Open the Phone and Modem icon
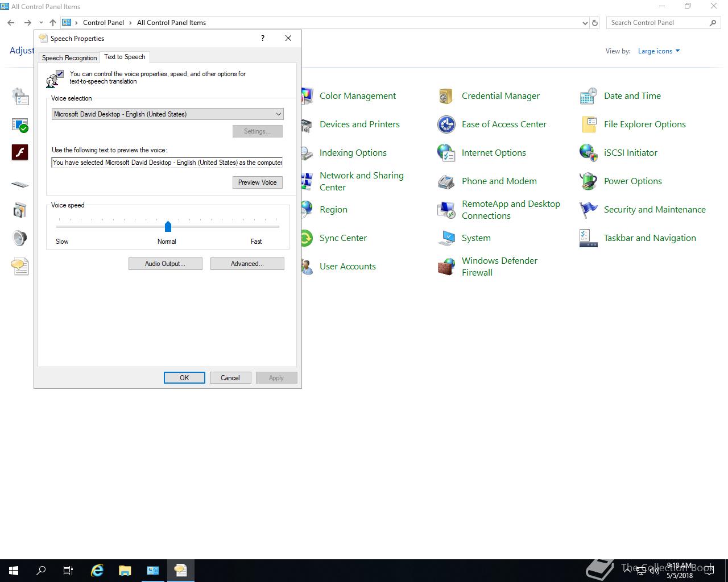Viewport: 728px width, 582px height. (446, 181)
